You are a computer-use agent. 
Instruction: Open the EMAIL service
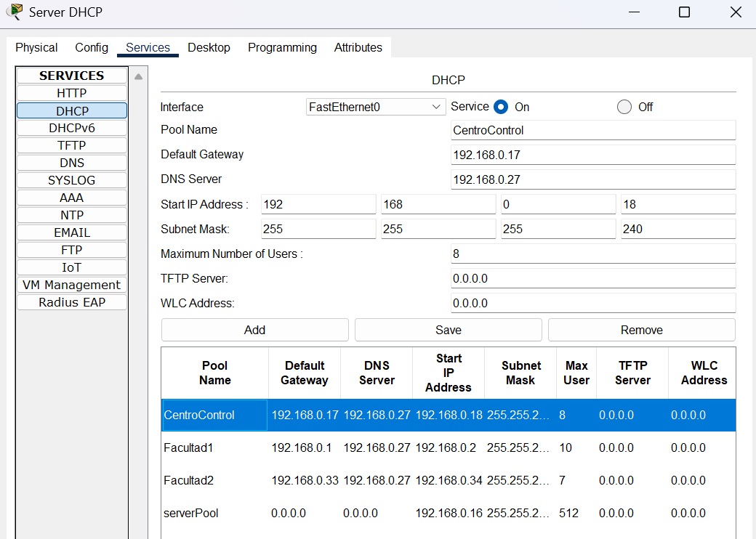click(x=72, y=232)
